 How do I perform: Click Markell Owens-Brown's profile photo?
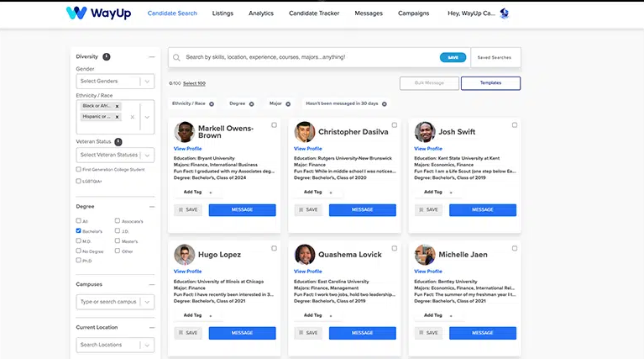[x=185, y=132]
